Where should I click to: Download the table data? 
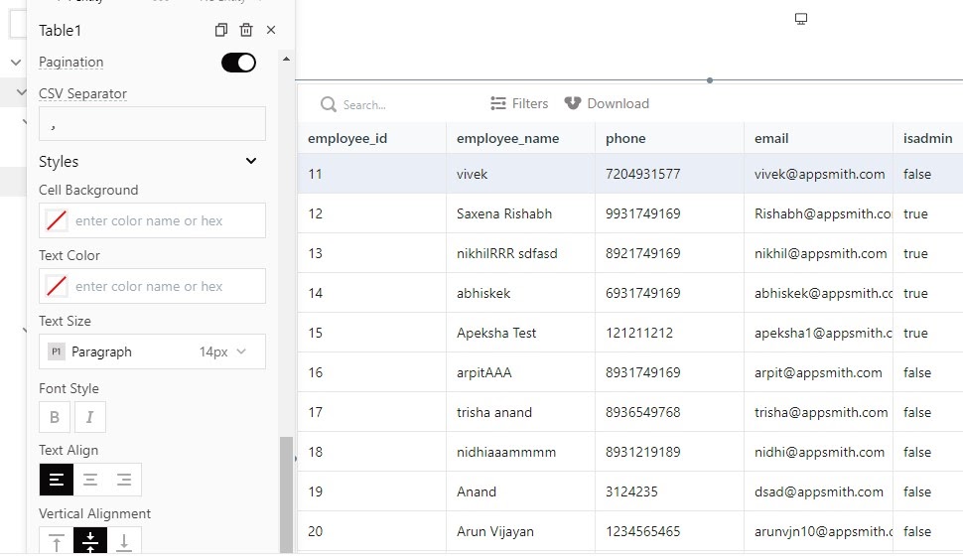[x=607, y=104]
